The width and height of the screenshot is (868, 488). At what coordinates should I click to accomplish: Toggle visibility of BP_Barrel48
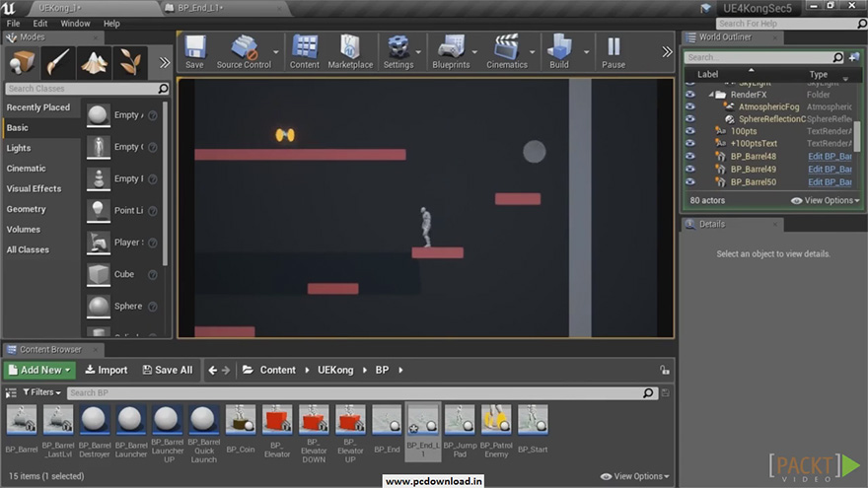tap(690, 156)
